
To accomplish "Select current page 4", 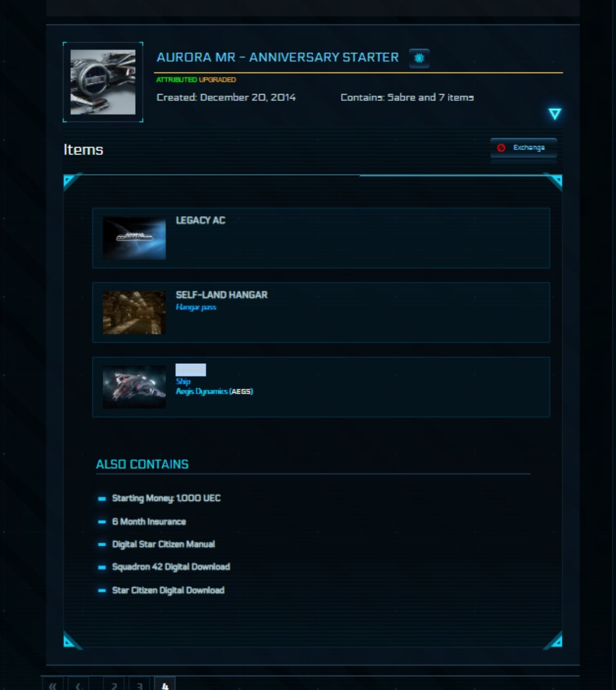I will (x=165, y=684).
